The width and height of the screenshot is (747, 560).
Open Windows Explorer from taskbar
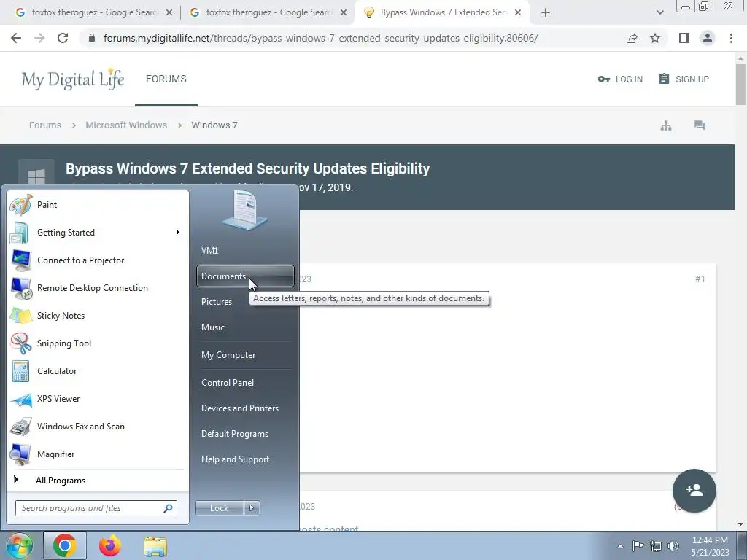point(155,546)
